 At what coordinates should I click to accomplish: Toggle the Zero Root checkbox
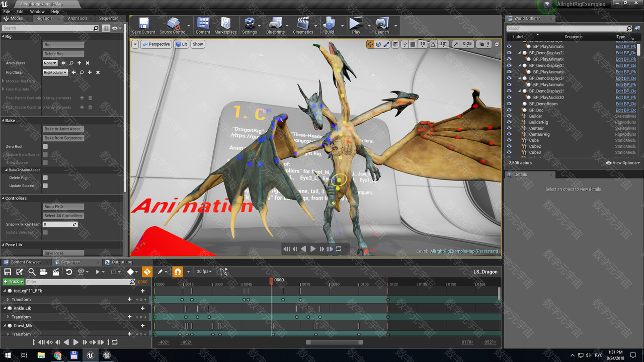[45, 146]
